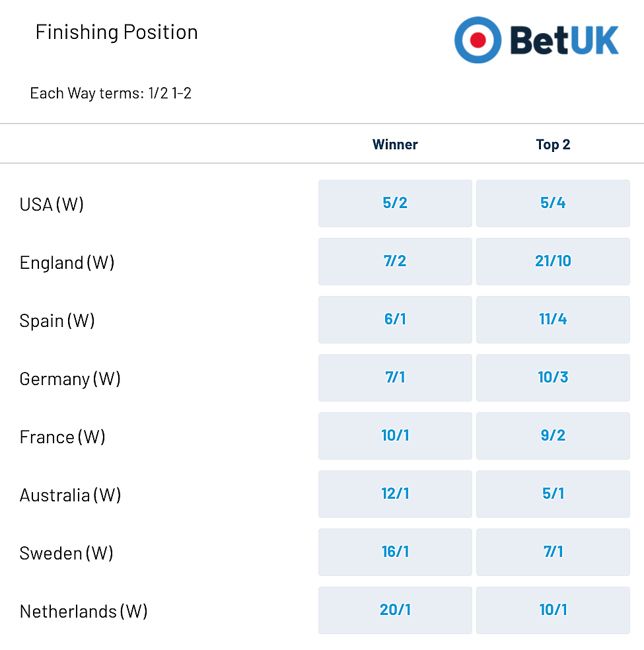Choose Spain (W) Top 2 odds 11/4
This screenshot has width=644, height=650.
[x=553, y=320]
